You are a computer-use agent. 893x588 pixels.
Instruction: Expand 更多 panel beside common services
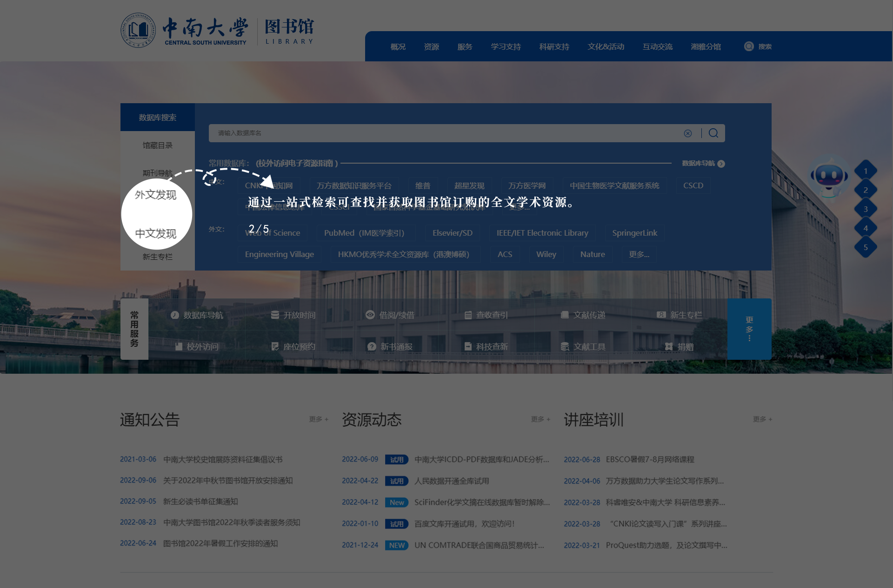tap(749, 329)
